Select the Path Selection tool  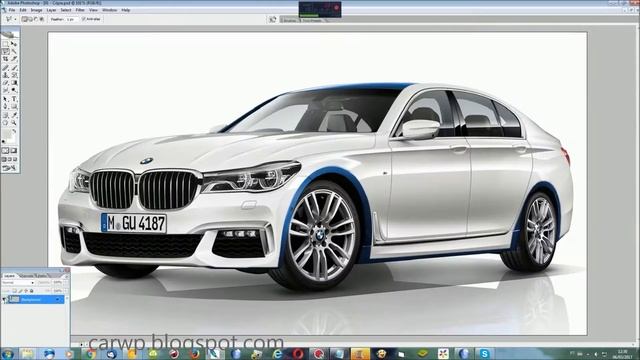(5, 99)
